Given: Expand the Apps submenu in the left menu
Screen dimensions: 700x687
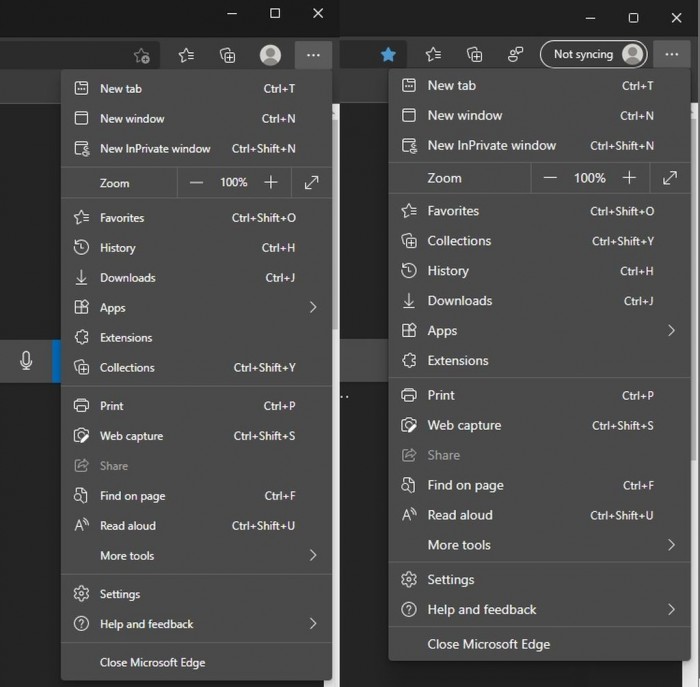Looking at the screenshot, I should (x=312, y=308).
